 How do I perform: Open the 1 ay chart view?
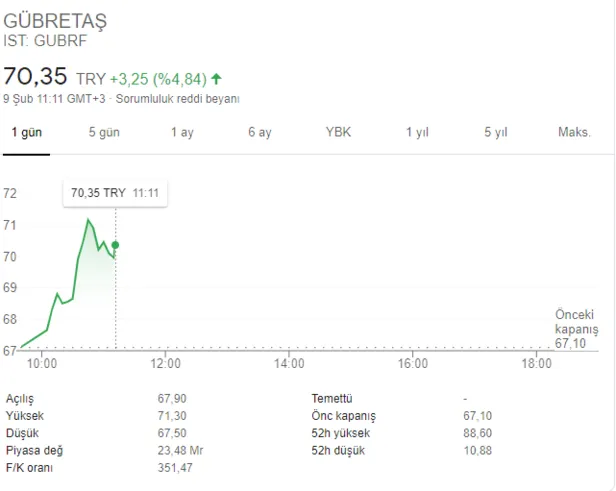182,133
